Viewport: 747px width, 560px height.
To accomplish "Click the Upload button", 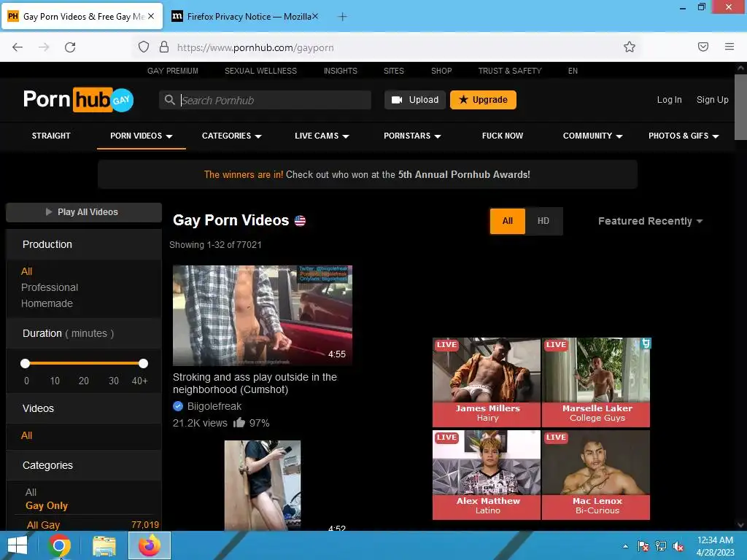I will pos(415,100).
